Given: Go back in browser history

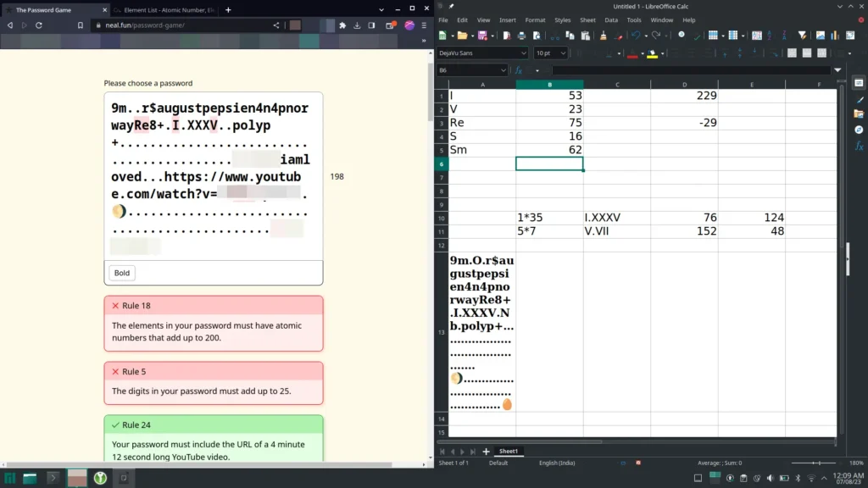Looking at the screenshot, I should [x=10, y=25].
